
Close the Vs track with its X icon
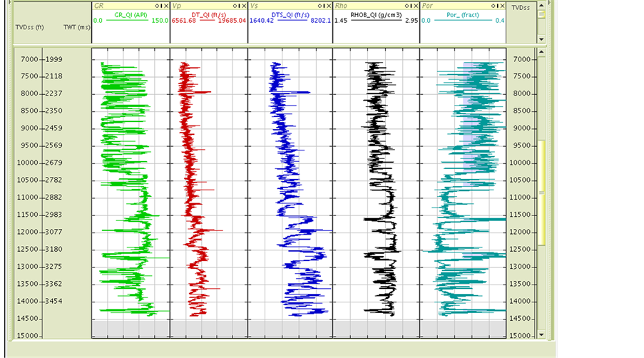[x=329, y=5]
